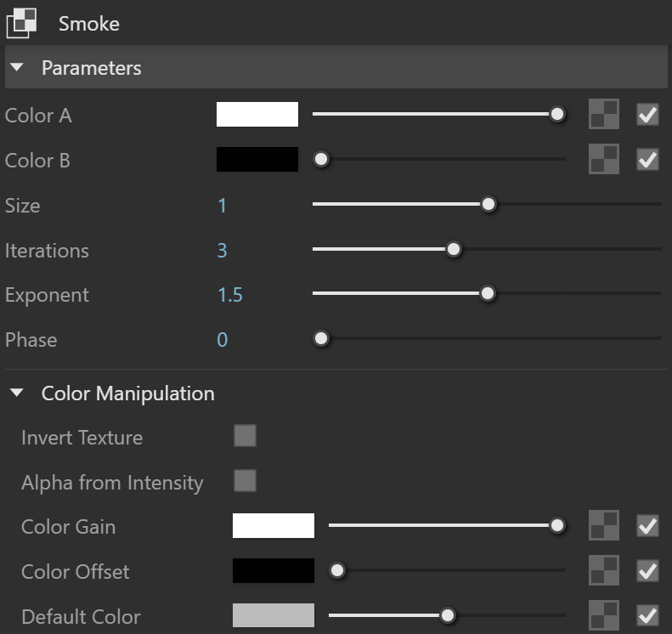Image resolution: width=672 pixels, height=634 pixels.
Task: Collapse the Parameters section
Action: click(x=17, y=67)
